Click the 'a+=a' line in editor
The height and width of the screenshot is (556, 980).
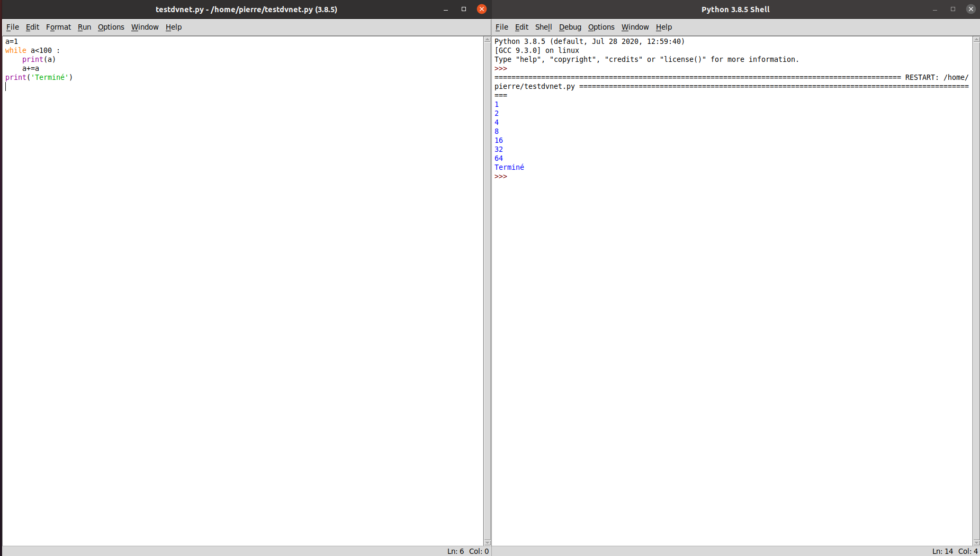31,68
